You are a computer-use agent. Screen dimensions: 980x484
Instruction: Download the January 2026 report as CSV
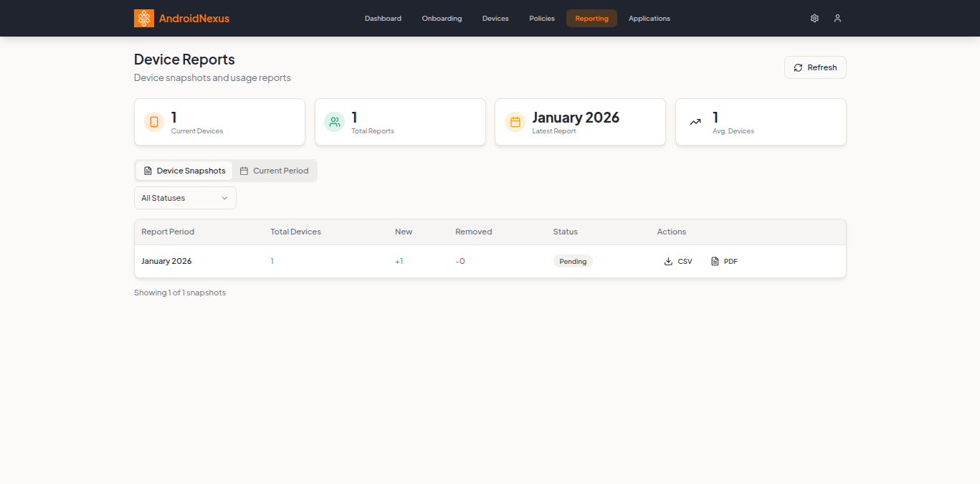tap(678, 261)
